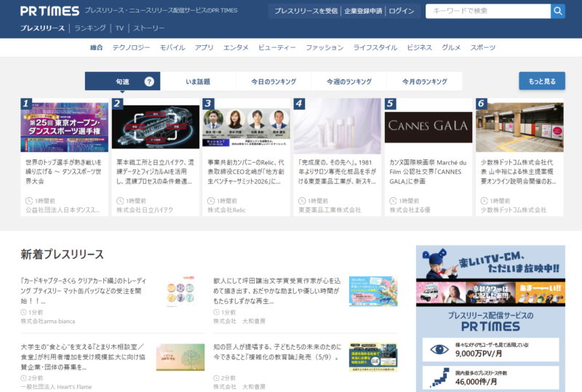The image size is (582, 392).
Task: Switch to the 旬速 tab
Action: [x=122, y=81]
